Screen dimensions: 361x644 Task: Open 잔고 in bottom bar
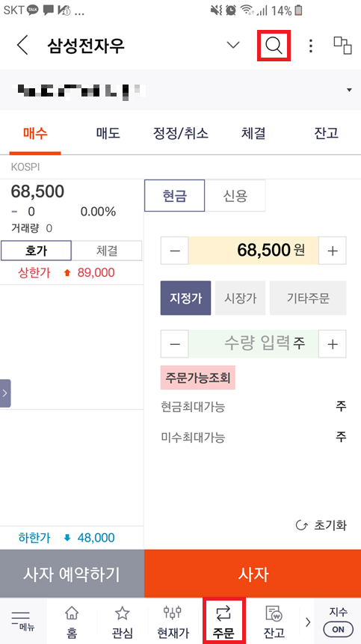point(274,621)
